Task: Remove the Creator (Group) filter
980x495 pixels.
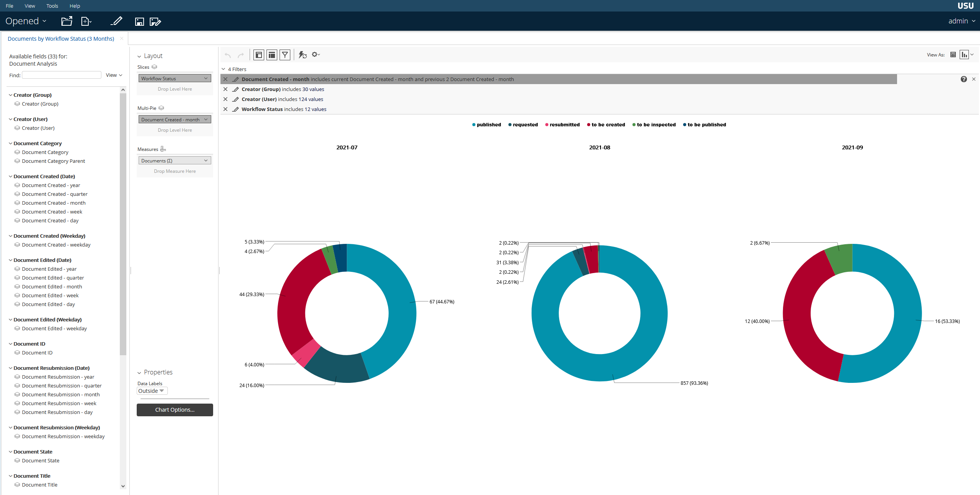Action: (225, 89)
